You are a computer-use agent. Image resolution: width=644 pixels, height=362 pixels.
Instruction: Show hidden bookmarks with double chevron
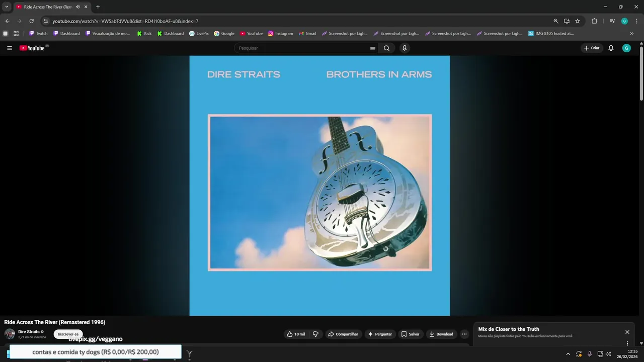(632, 34)
